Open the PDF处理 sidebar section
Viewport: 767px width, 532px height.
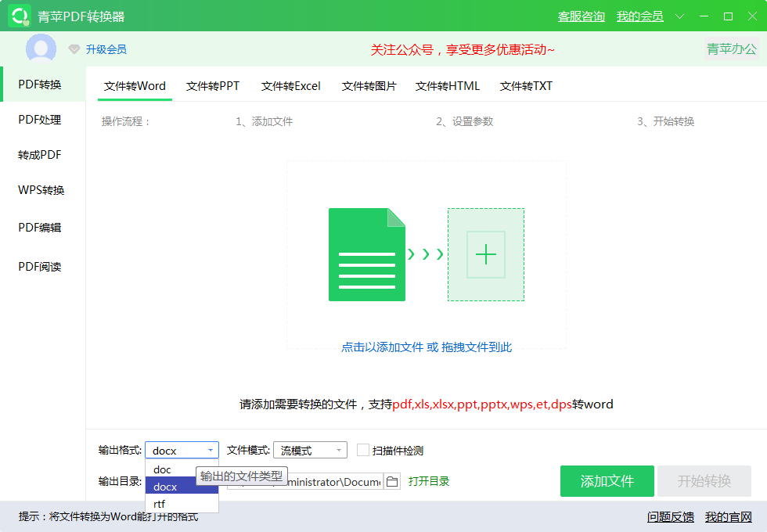coord(40,120)
